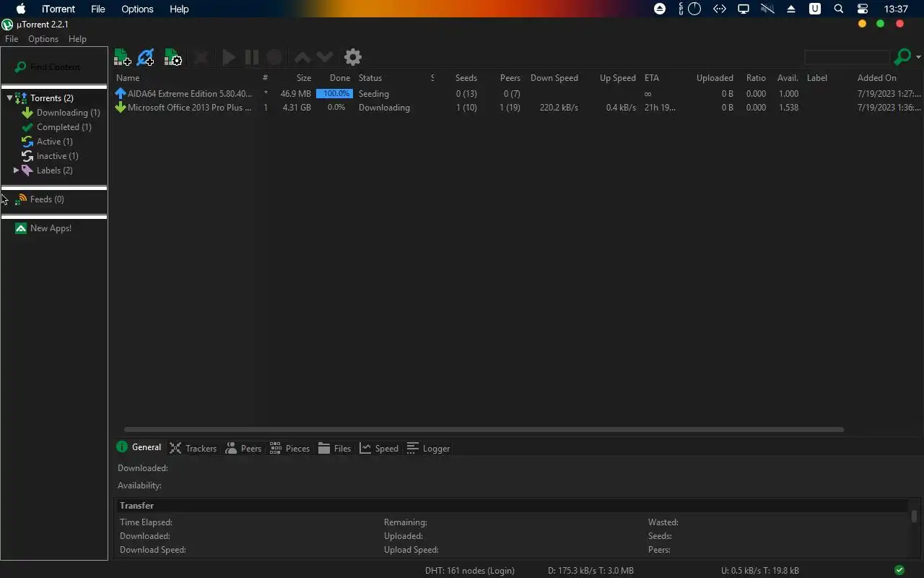Select Labels (2) in sidebar
This screenshot has height=578, width=924.
(54, 171)
